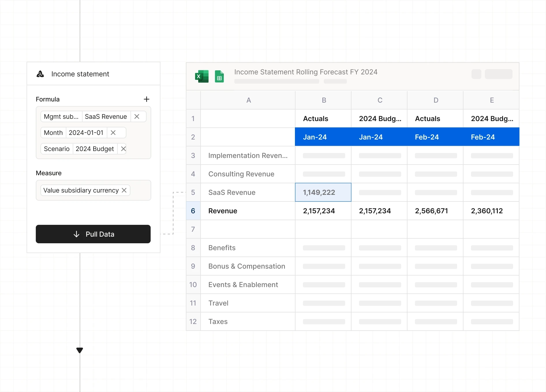Click the 2024 Budg... cell in column E
The height and width of the screenshot is (392, 546).
pos(491,118)
